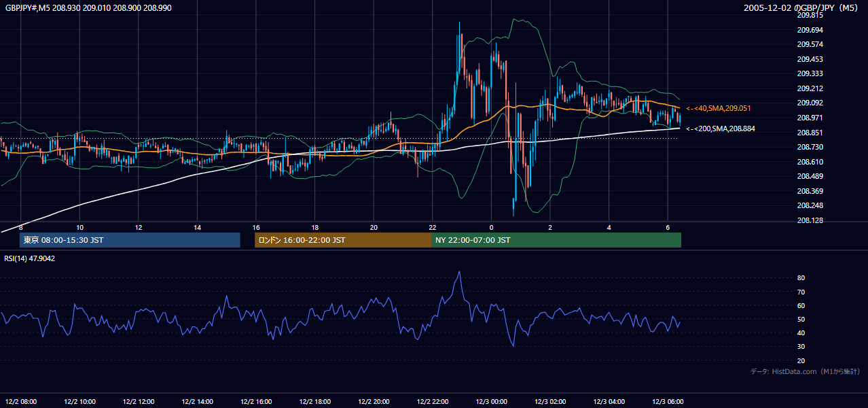This screenshot has height=408, width=868.
Task: Click price axis value 208.610
Action: coord(810,162)
